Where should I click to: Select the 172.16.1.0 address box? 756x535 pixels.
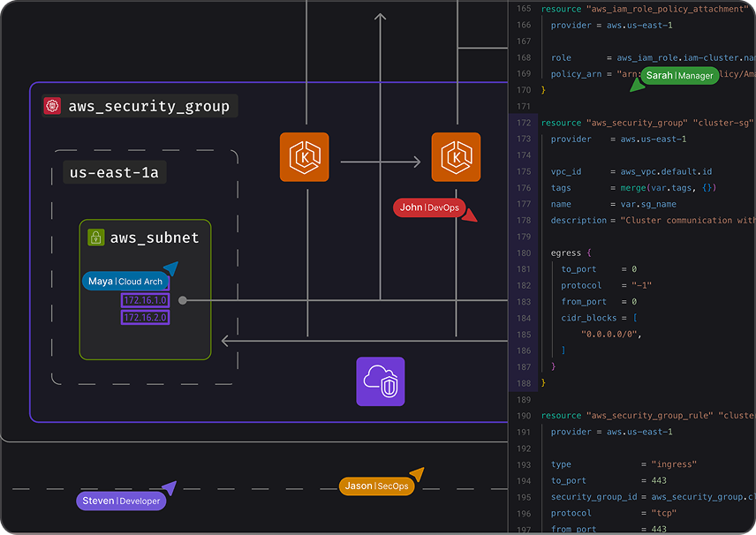(145, 300)
